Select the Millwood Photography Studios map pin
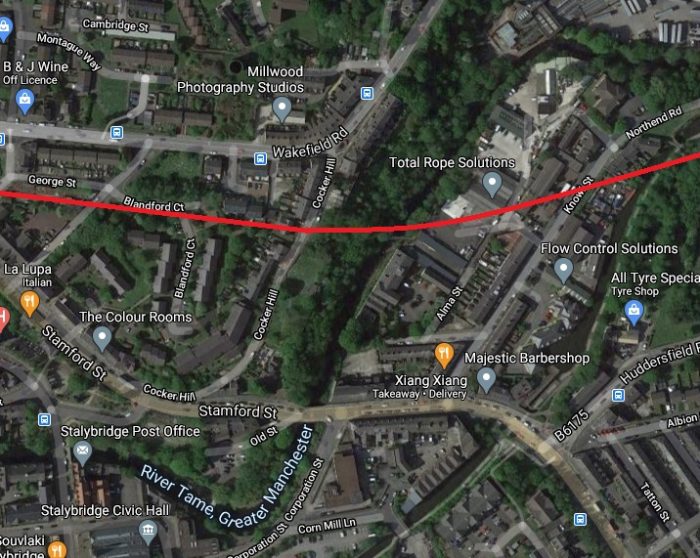This screenshot has width=700, height=558. (x=282, y=109)
